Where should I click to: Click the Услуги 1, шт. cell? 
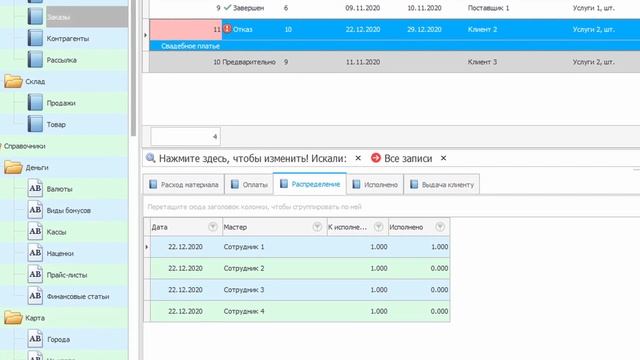(x=593, y=8)
